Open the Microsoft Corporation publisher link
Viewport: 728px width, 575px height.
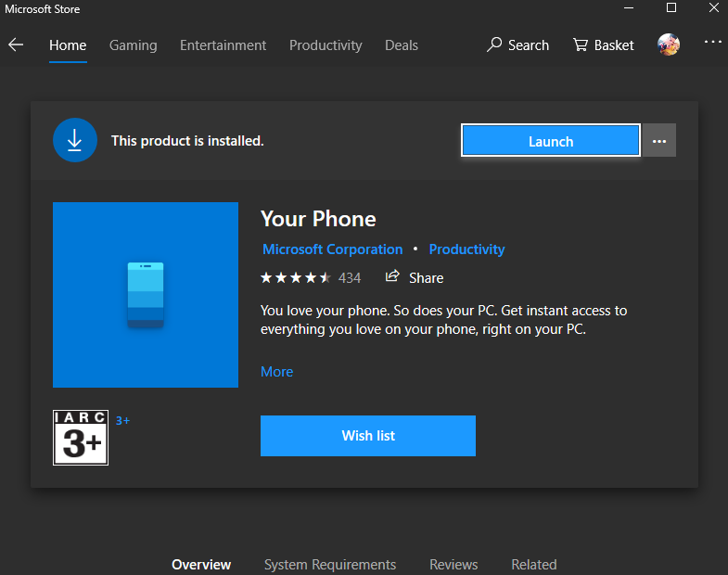[x=332, y=249]
